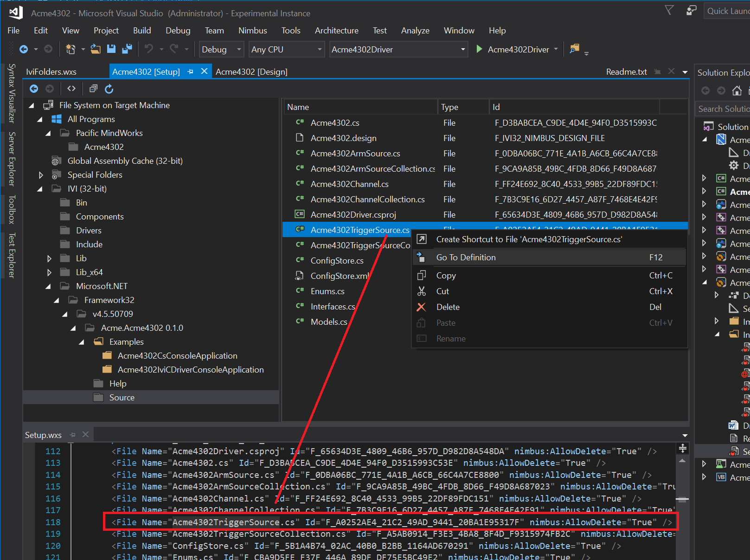Click the Home icon in Solution Explorer
Viewport: 750px width, 560px height.
tap(737, 91)
